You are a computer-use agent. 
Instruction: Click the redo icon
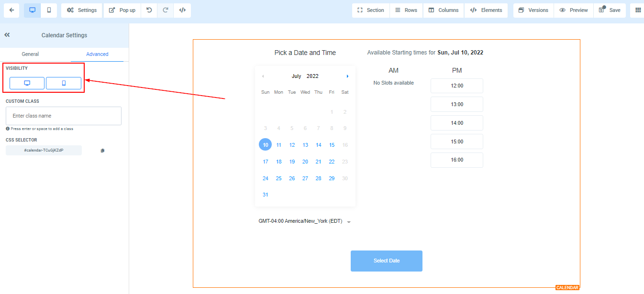coord(166,10)
